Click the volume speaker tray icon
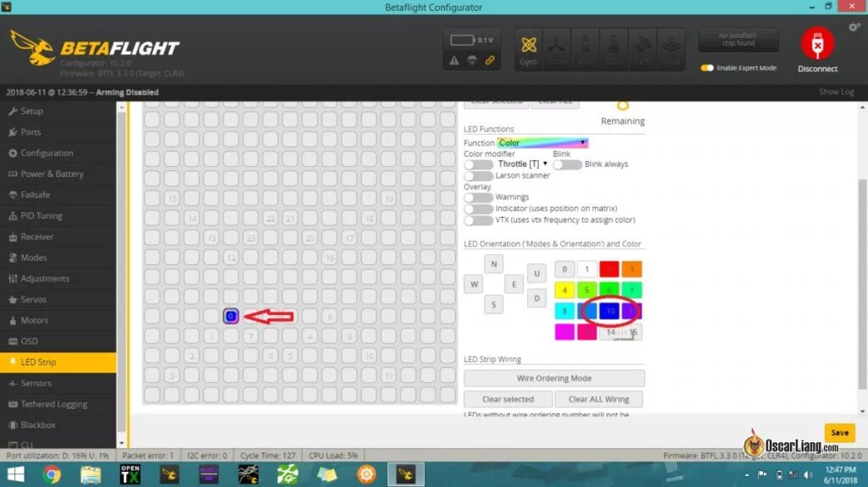This screenshot has height=487, width=868. [x=808, y=475]
